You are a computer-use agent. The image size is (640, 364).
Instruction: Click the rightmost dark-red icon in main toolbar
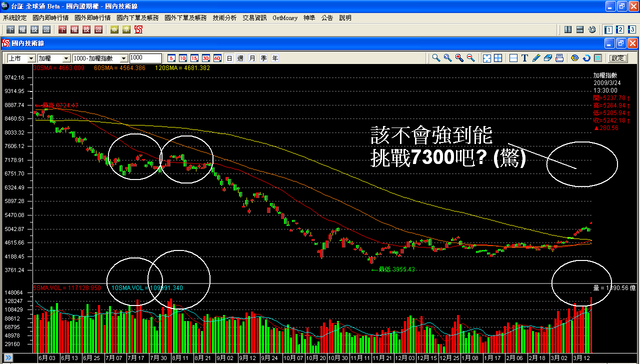pyautogui.click(x=98, y=30)
